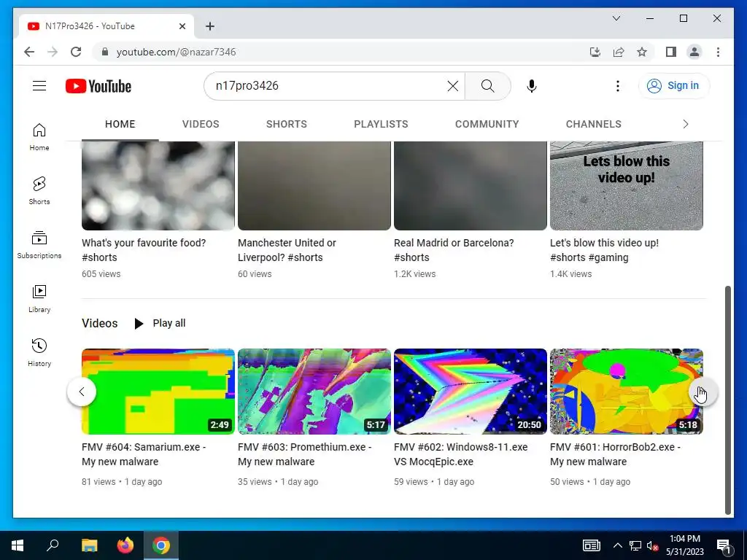Open History in the sidebar
Image resolution: width=747 pixels, height=560 pixels.
(x=39, y=352)
